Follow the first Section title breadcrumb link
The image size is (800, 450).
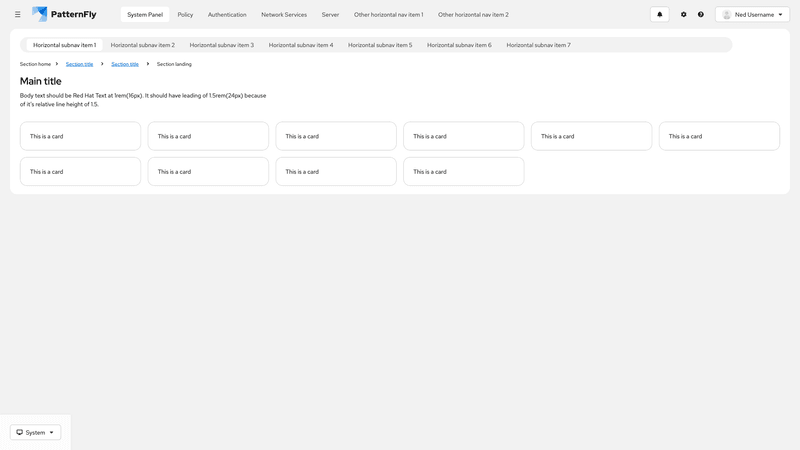point(79,64)
